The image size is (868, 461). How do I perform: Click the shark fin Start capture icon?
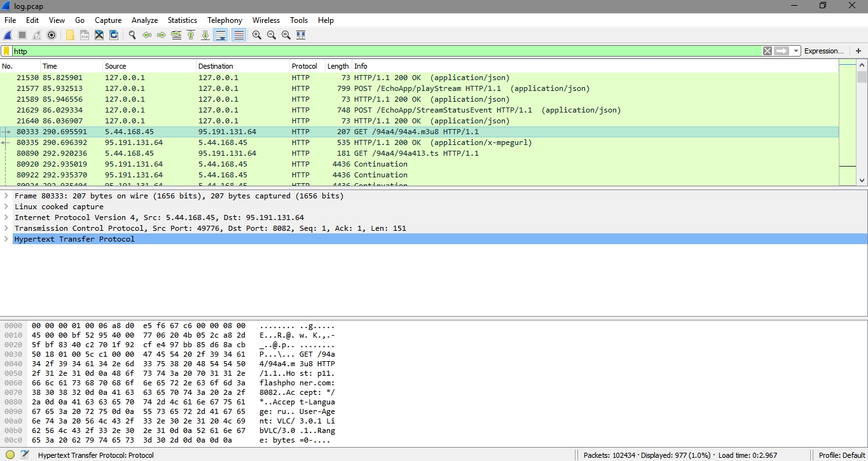8,35
